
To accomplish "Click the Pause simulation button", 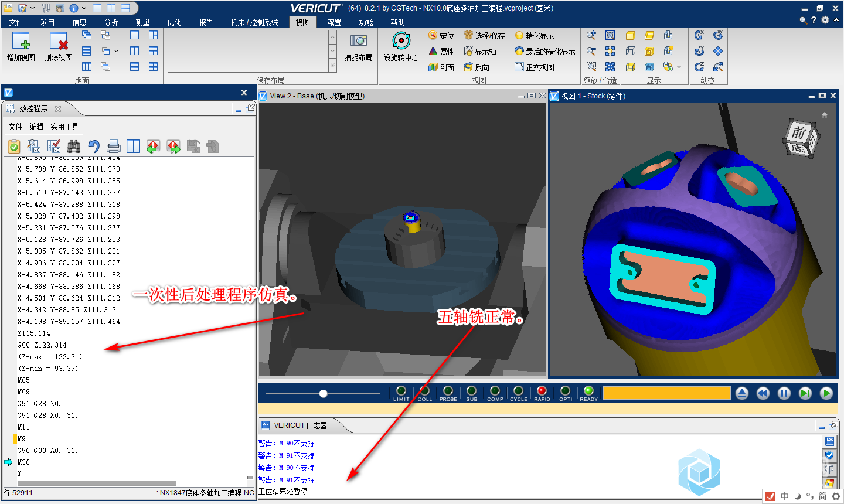I will point(784,393).
